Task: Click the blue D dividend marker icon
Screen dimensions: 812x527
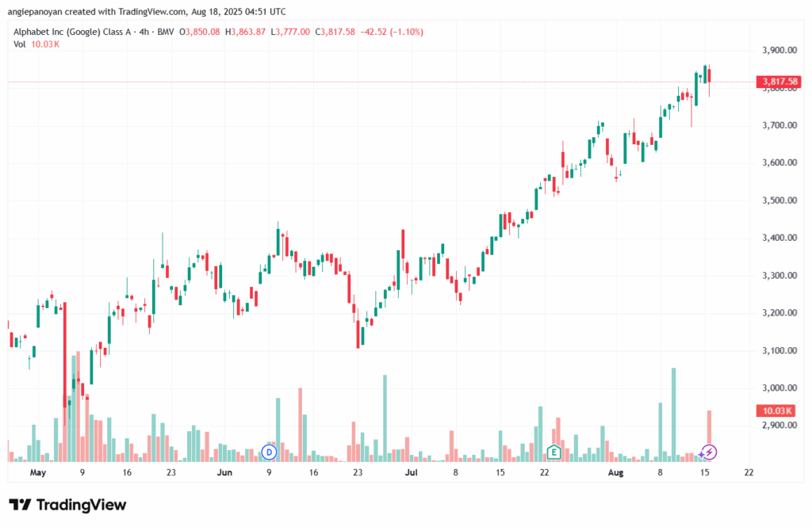Action: click(x=269, y=453)
